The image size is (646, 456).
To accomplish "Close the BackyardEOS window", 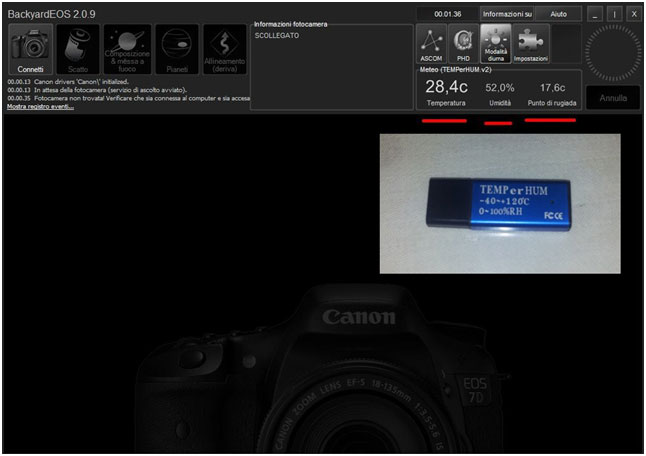I will (634, 14).
